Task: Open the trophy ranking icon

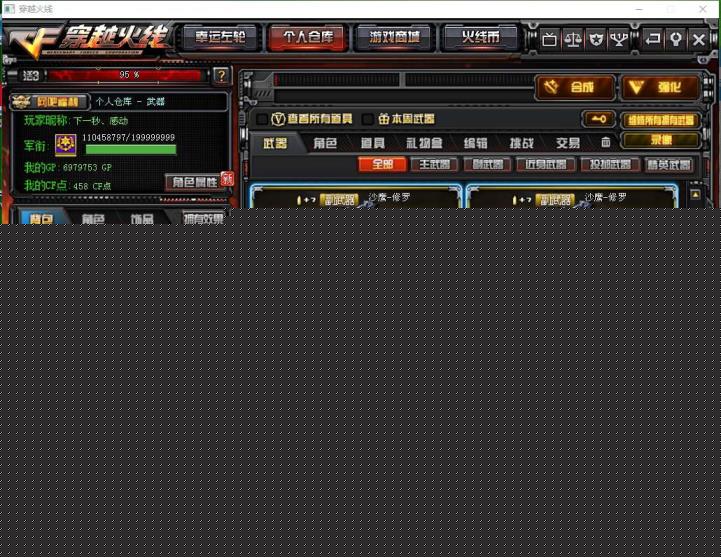Action: (x=619, y=39)
